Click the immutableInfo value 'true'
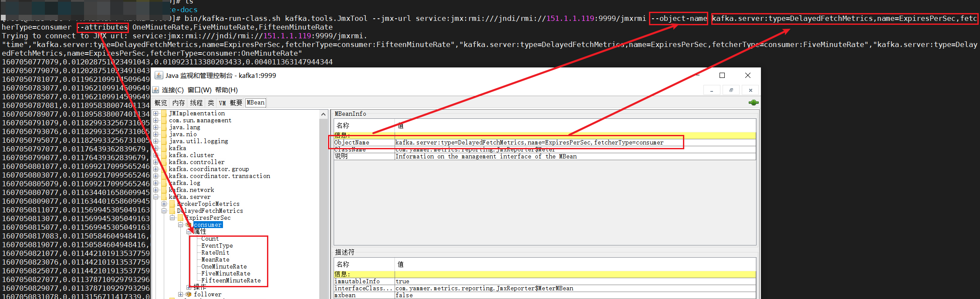Viewport: 980px width, 299px height. pyautogui.click(x=575, y=282)
